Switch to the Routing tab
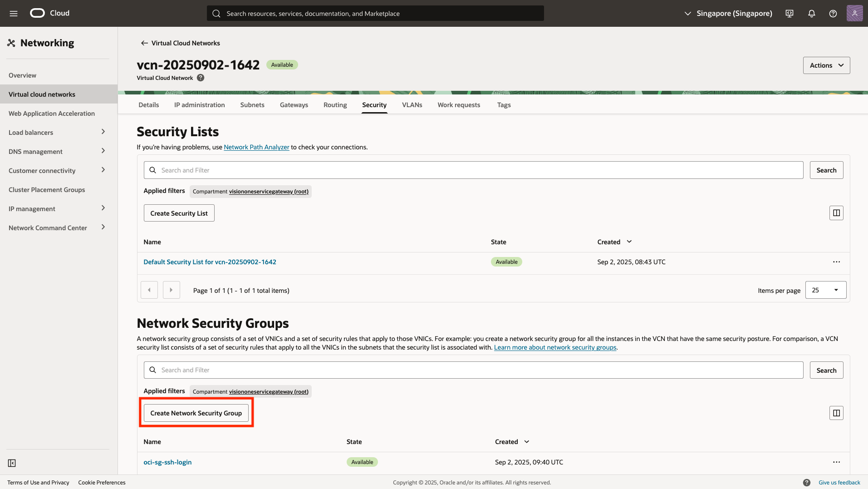Screen dimensions: 868x489 click(x=335, y=105)
